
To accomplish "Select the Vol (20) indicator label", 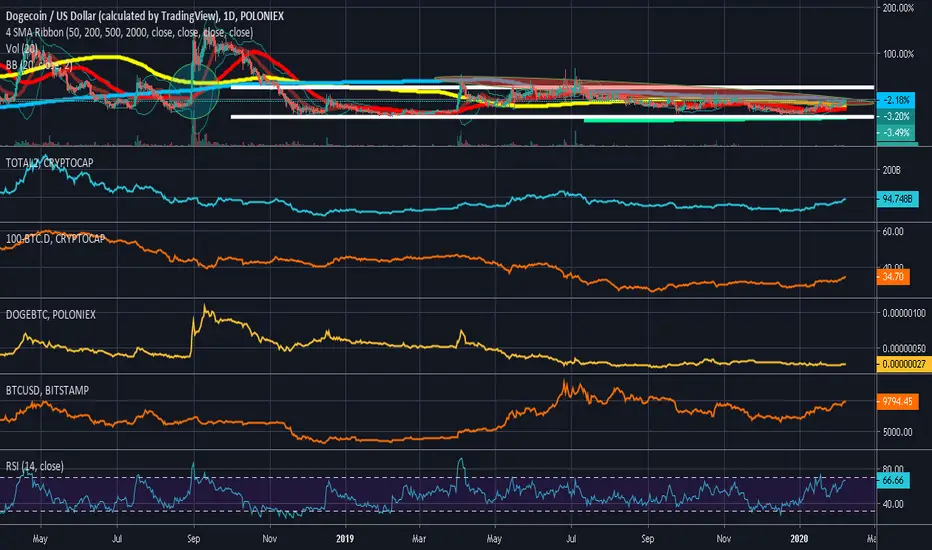I will coord(21,48).
